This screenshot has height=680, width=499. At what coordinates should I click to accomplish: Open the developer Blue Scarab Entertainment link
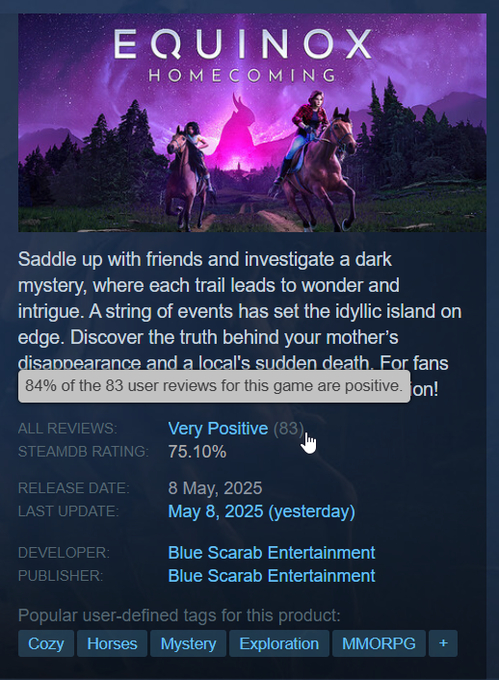pyautogui.click(x=271, y=552)
